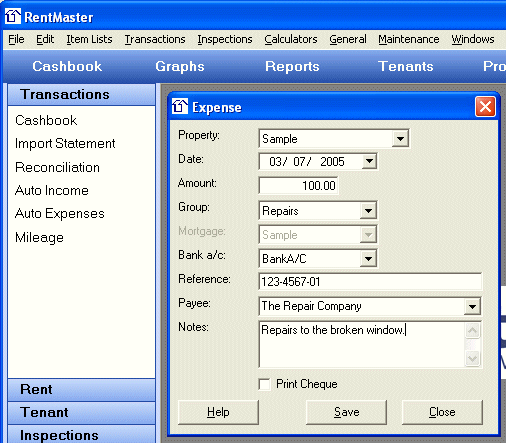506x443 pixels.
Task: Click the Expense dialog house icon
Action: pyautogui.click(x=180, y=106)
